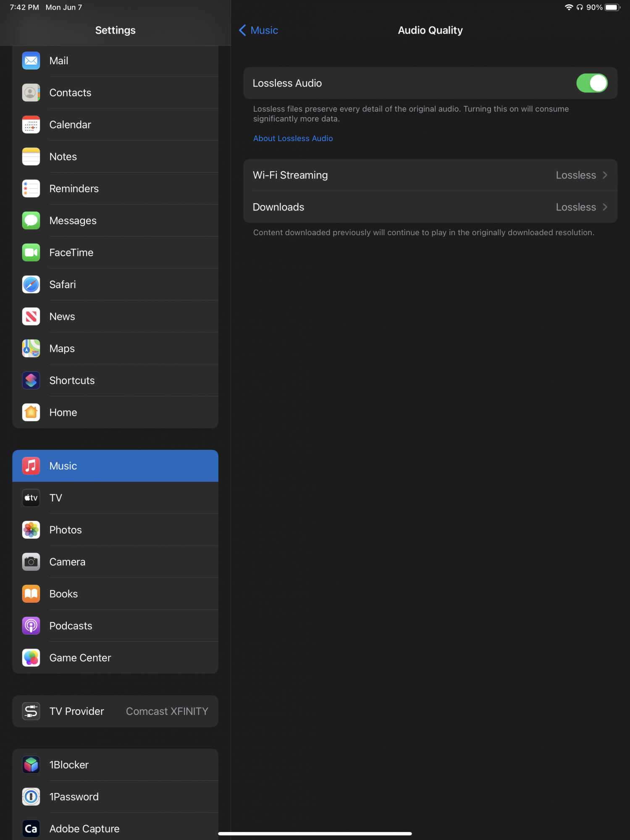Open Messages settings row
Screen dimensions: 630x840
pos(115,220)
